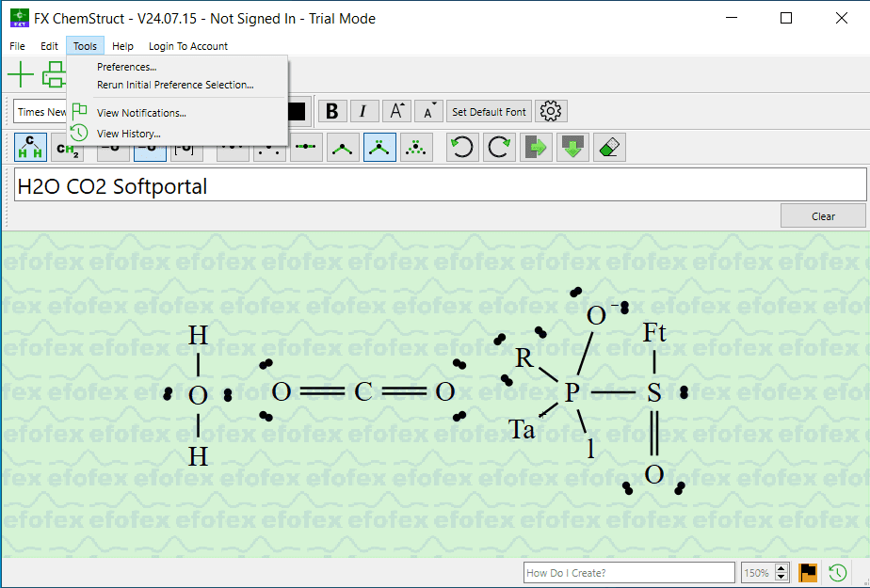Select the C-H-H structural display mode icon
Image resolution: width=870 pixels, height=588 pixels.
30,148
